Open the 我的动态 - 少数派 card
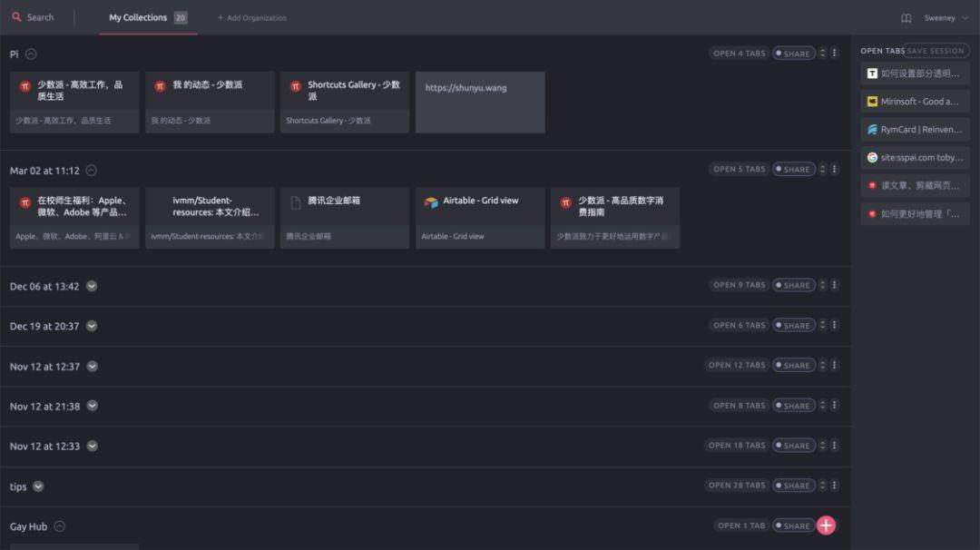This screenshot has width=980, height=550. click(x=210, y=102)
